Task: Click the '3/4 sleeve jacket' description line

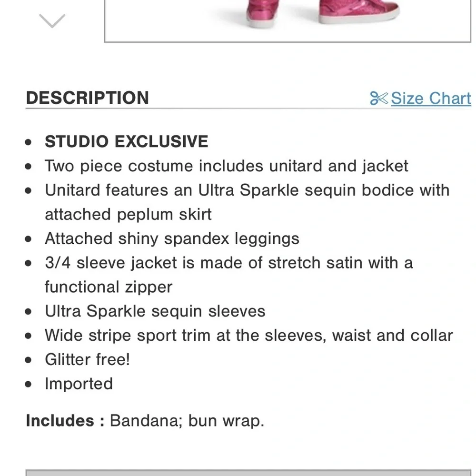Action: 229,263
